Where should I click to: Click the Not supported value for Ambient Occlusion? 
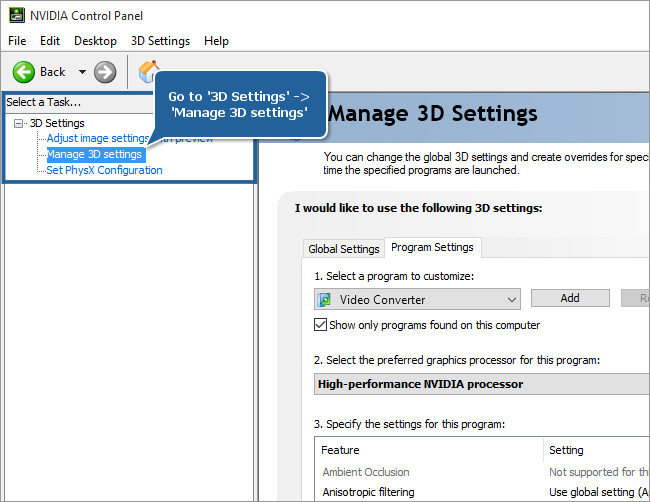599,472
